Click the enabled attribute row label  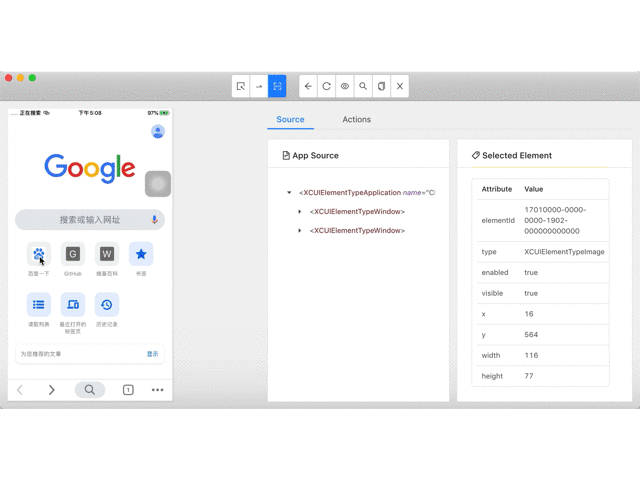click(495, 272)
